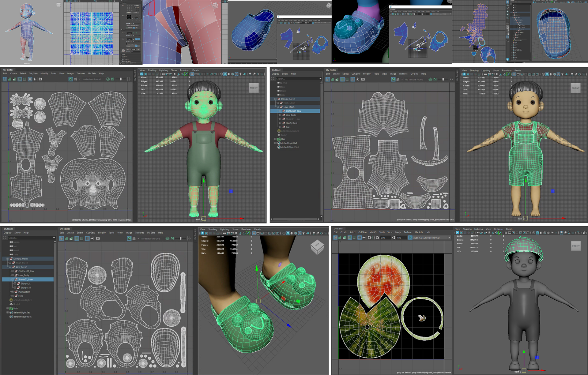
Task: Expand defaultLightSet in clothes Outliner
Action: [275, 143]
